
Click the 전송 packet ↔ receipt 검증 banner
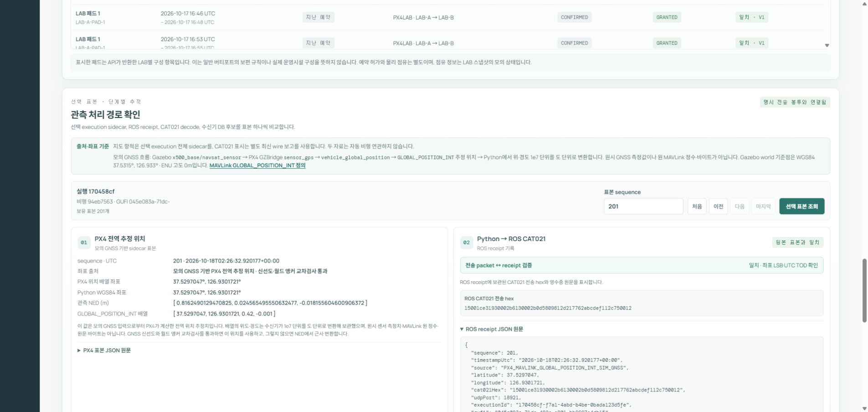[642, 265]
